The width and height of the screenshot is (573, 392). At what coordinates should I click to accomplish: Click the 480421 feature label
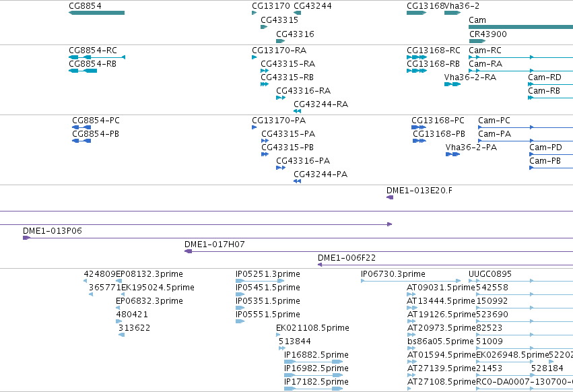132,315
